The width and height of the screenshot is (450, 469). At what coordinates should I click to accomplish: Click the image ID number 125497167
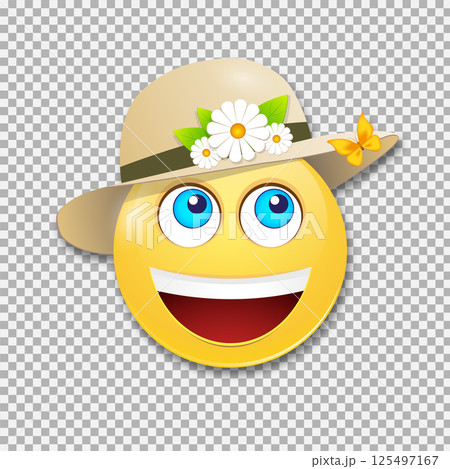pyautogui.click(x=405, y=461)
